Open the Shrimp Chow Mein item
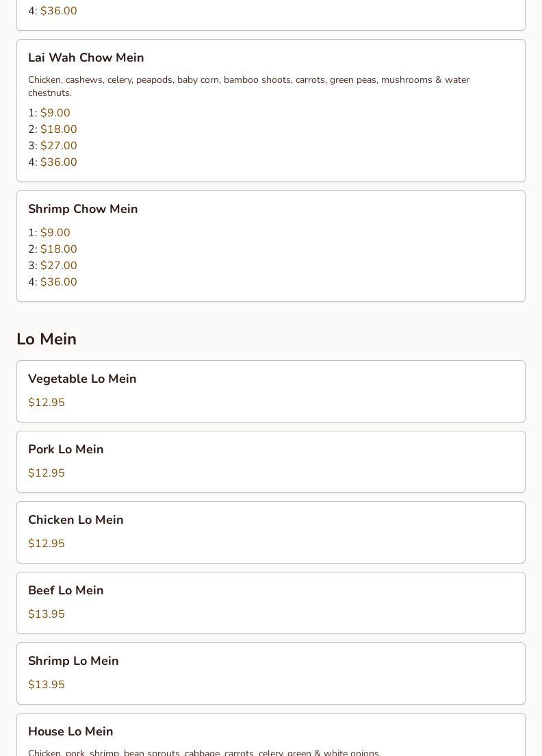The height and width of the screenshot is (756, 542). tap(271, 247)
